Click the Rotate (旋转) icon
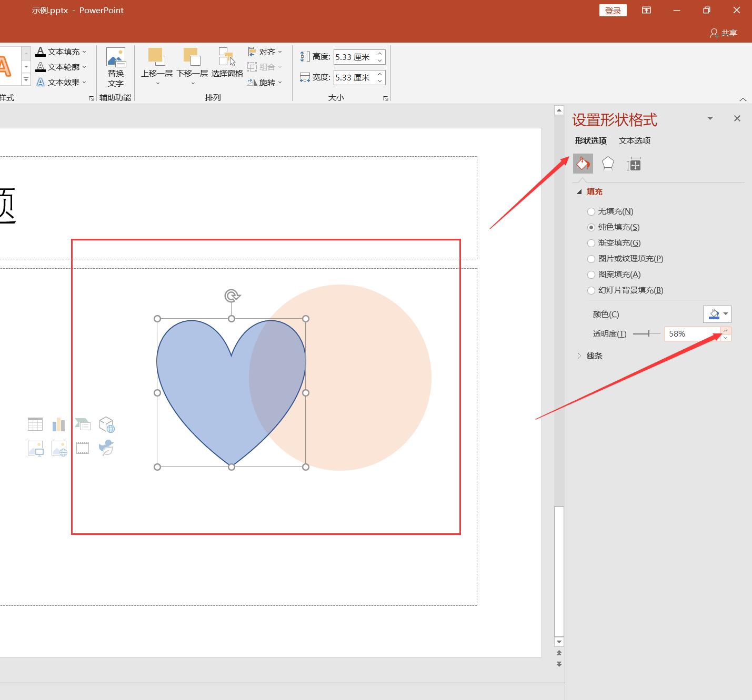This screenshot has height=700, width=752. pos(252,82)
